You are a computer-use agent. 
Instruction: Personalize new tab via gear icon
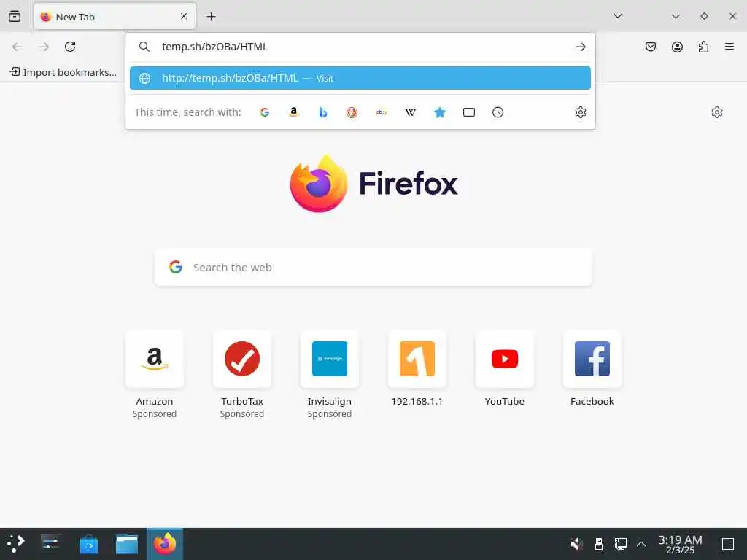(x=717, y=112)
